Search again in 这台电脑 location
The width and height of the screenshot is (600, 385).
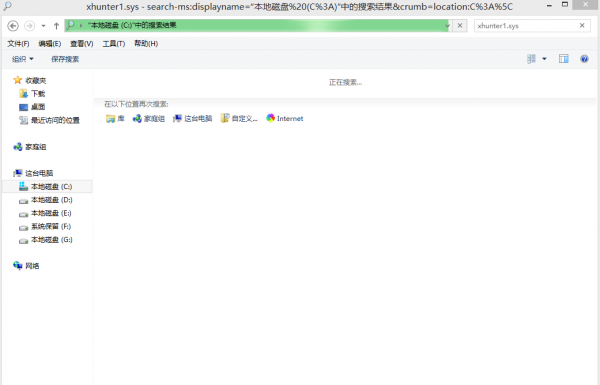[x=192, y=119]
